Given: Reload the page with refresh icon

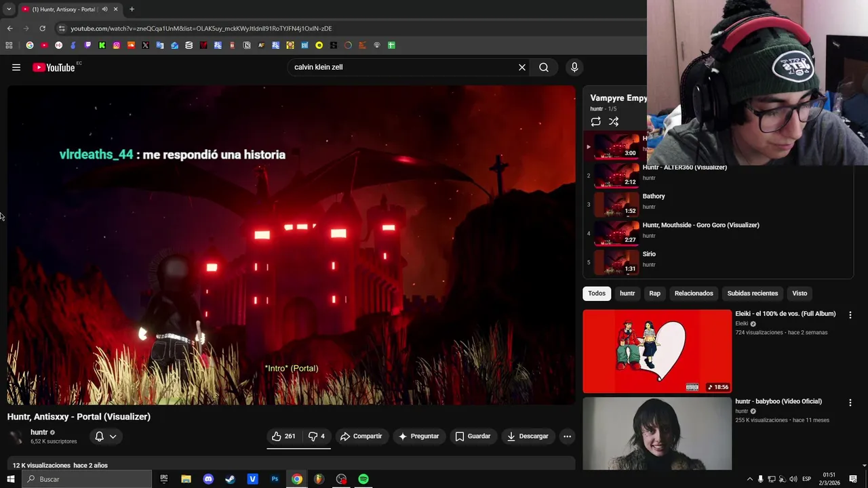Looking at the screenshot, I should tap(42, 28).
